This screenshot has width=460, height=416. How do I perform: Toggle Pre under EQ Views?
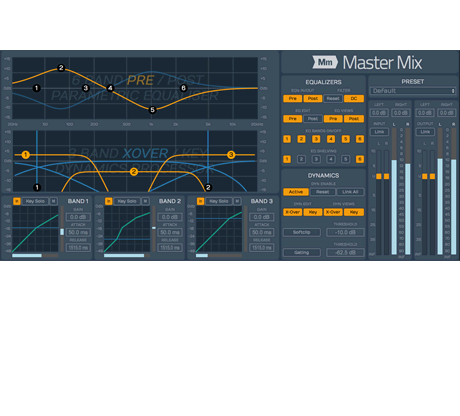[333, 119]
